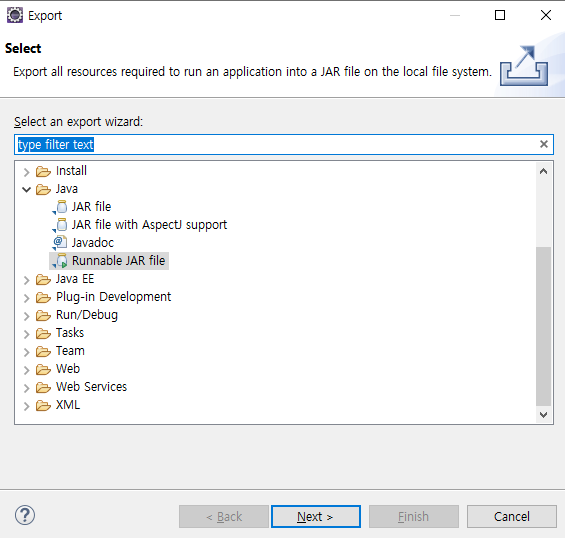
Task: Select the 'Install' tree row
Action: pos(71,171)
